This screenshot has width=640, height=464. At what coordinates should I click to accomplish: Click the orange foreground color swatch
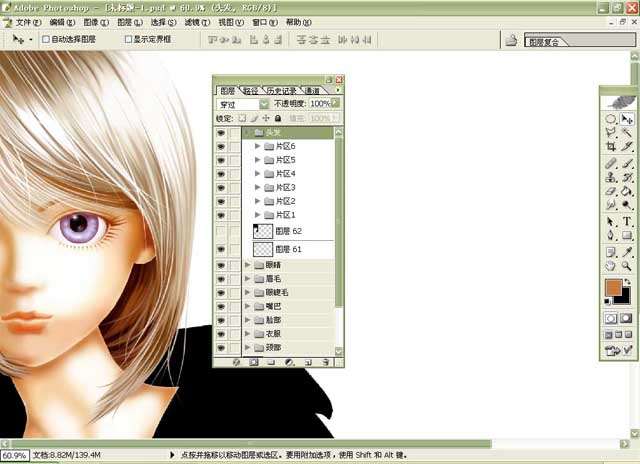(612, 289)
